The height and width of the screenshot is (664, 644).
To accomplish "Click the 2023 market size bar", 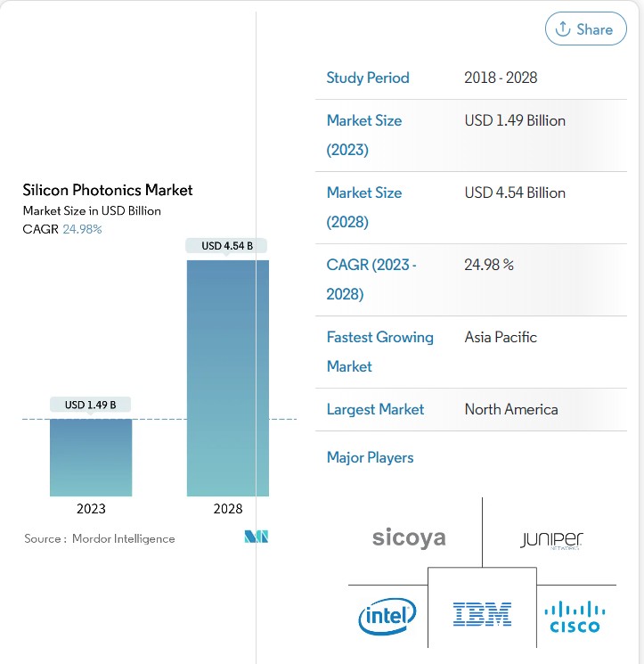I will (91, 457).
